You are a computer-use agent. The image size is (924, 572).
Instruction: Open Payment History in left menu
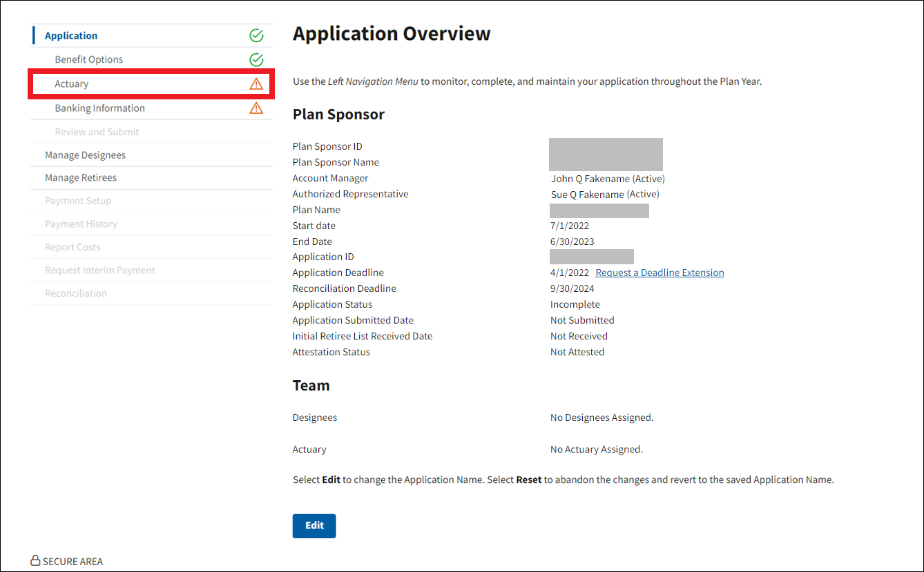(x=81, y=224)
